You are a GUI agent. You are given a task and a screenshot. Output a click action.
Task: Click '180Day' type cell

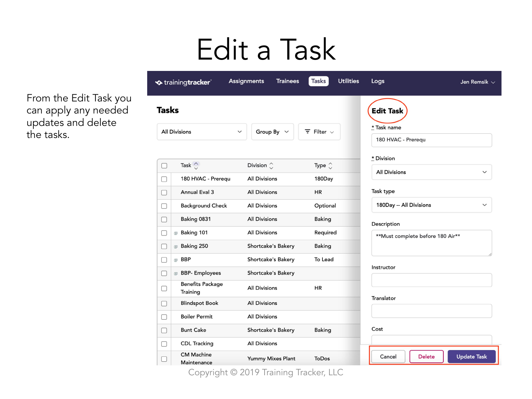(x=323, y=179)
